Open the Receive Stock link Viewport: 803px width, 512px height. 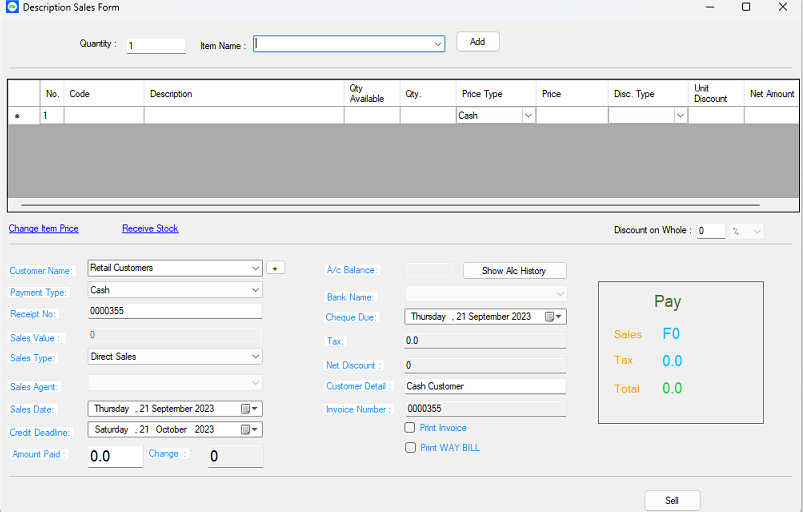[x=150, y=228]
